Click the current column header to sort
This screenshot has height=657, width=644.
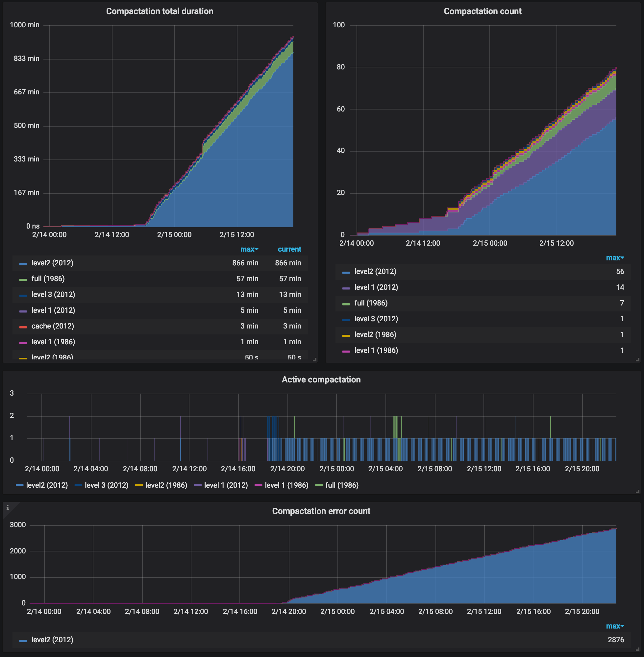click(x=289, y=249)
